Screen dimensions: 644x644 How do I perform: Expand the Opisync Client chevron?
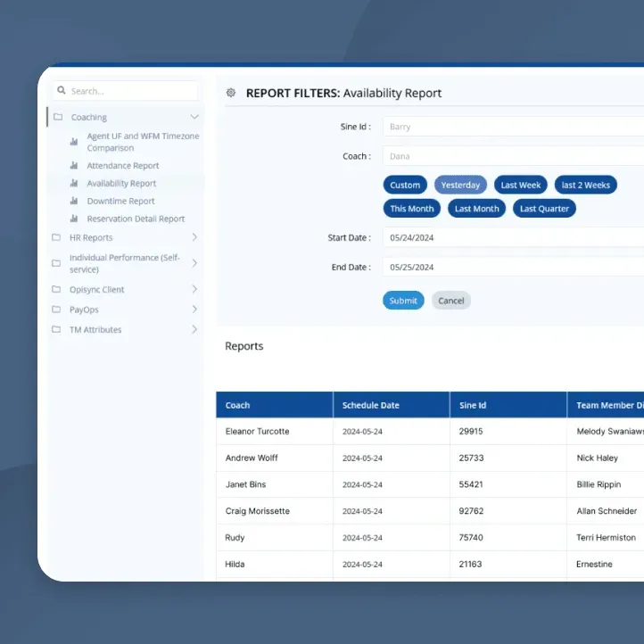[x=194, y=289]
